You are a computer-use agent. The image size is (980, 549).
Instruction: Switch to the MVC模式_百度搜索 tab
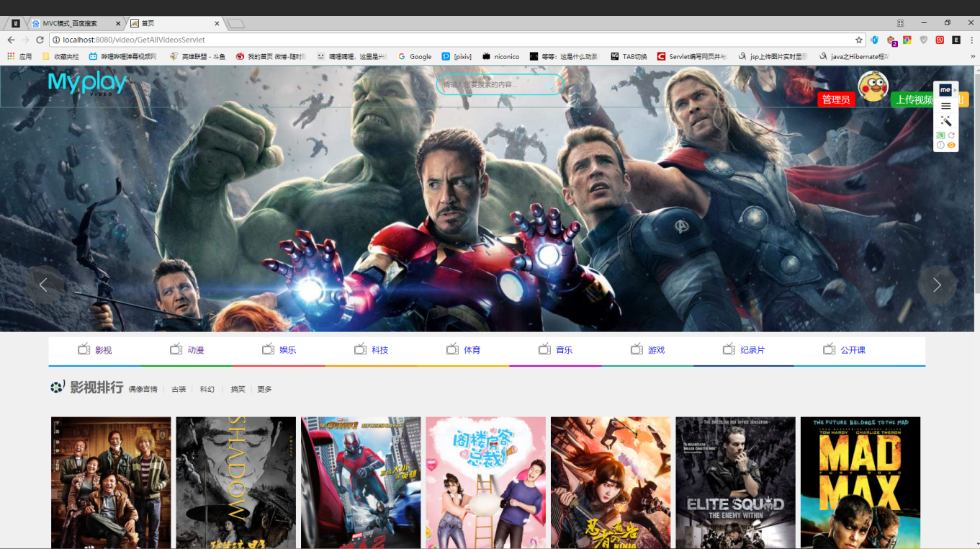coord(76,23)
